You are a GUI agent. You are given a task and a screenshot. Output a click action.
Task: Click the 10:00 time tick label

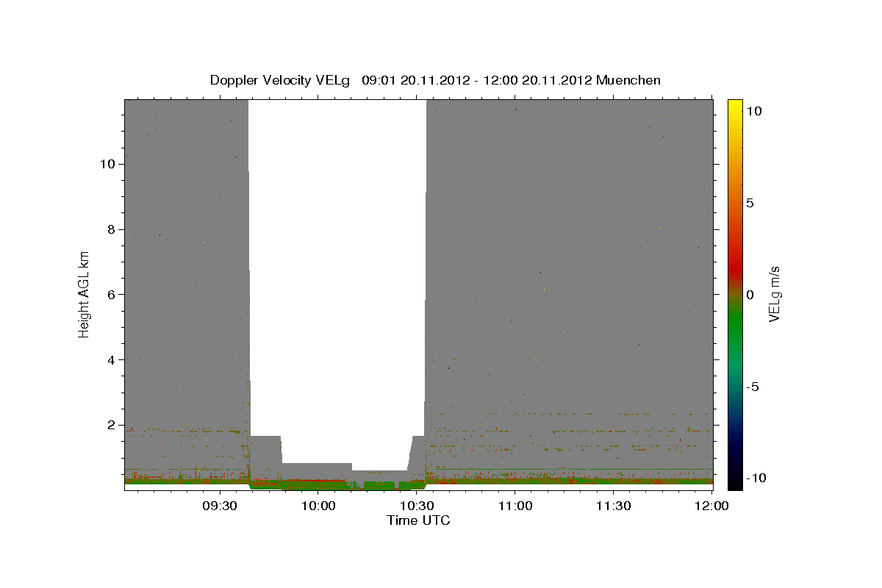[x=318, y=506]
